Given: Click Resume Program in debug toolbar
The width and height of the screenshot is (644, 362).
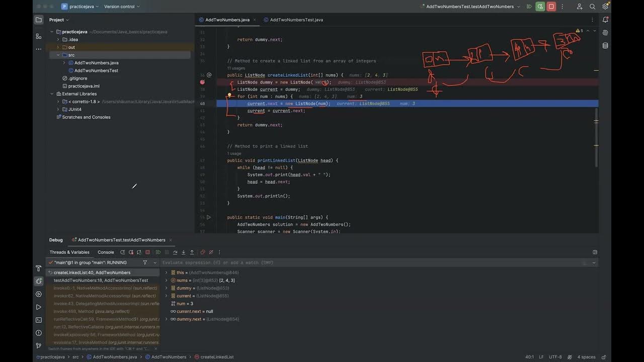Looking at the screenshot, I should tap(158, 252).
